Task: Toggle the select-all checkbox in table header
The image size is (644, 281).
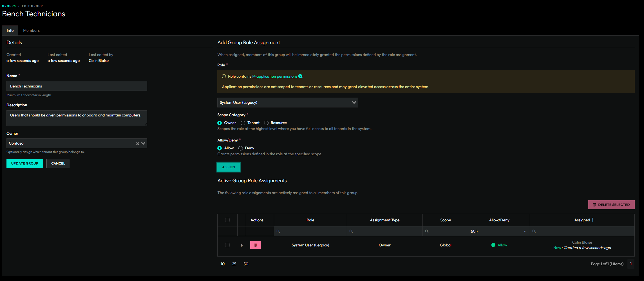Action: pos(227,220)
